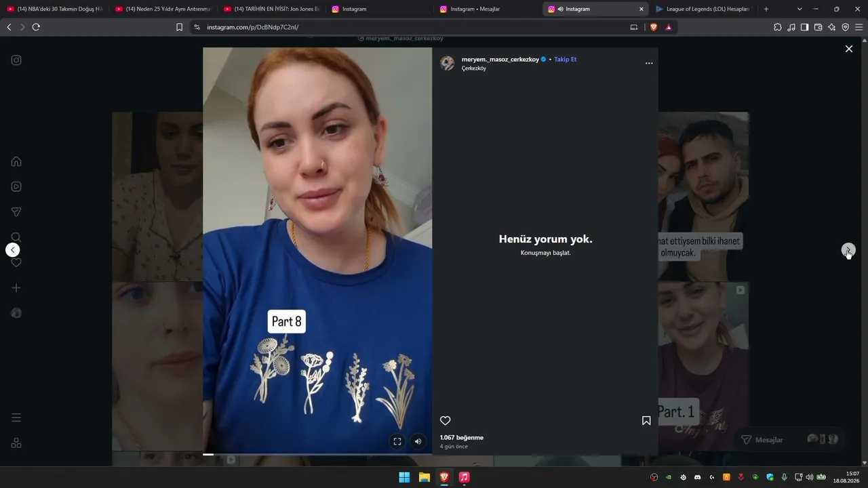Open the Brave main menu hamburger
Viewport: 868px width, 488px height.
[x=859, y=27]
